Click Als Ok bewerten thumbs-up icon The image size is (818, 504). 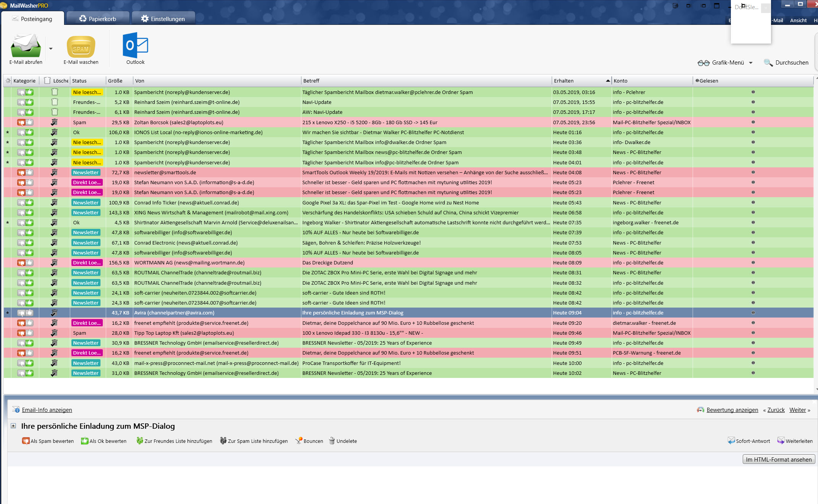coord(84,441)
